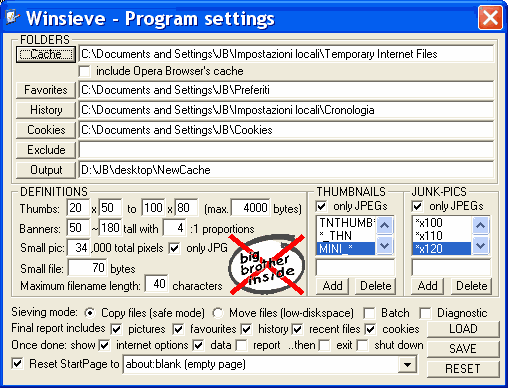
Task: Select Move files (low-diskspace) radio option
Action: pyautogui.click(x=218, y=313)
